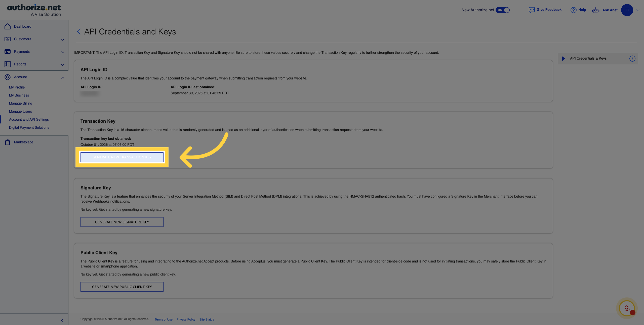
Task: Open My Profile in Account menu
Action: coord(17,87)
